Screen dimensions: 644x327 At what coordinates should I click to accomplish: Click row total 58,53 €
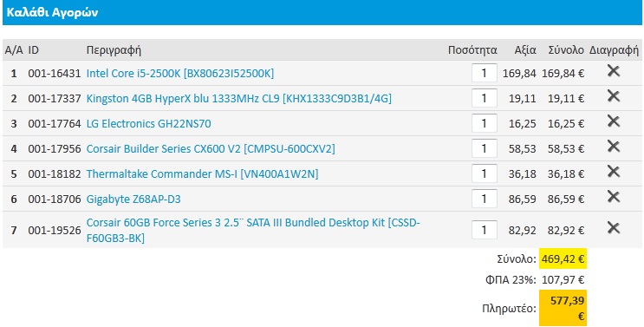pyautogui.click(x=566, y=148)
